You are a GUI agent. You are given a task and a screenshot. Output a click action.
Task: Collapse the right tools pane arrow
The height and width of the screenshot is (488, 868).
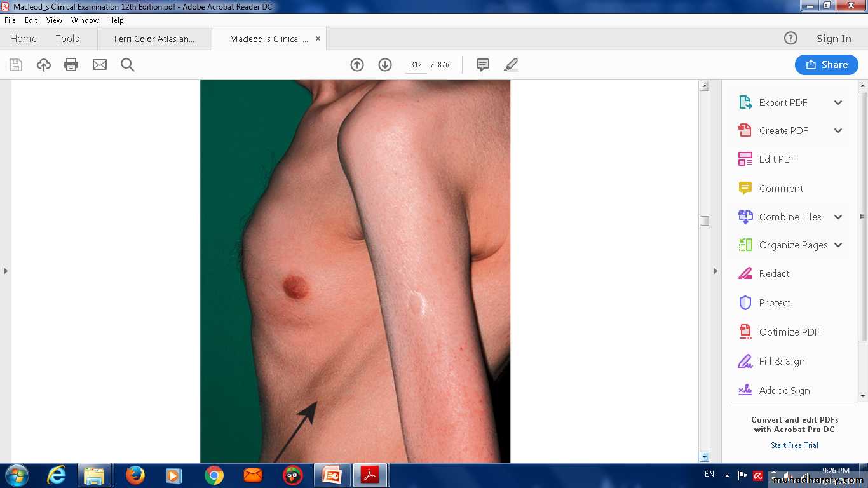pos(715,271)
